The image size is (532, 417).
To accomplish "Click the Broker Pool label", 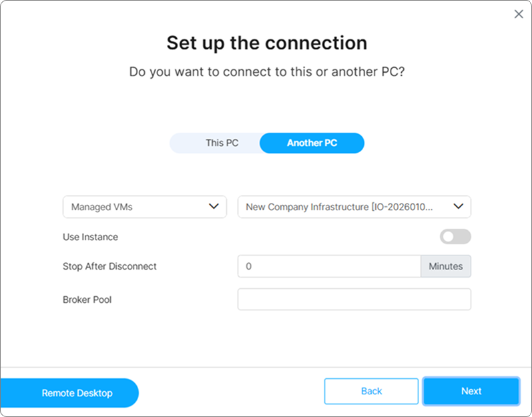I will [x=87, y=300].
